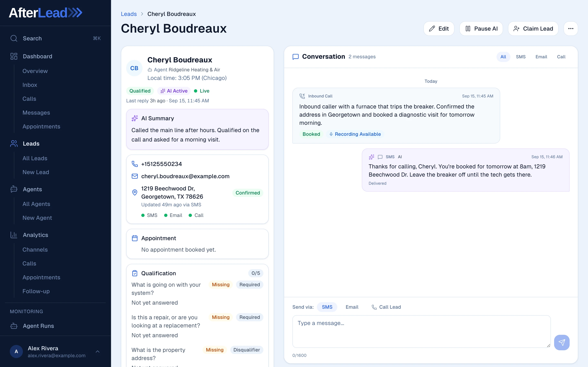Click the envelope icon next to email address
This screenshot has width=588, height=367.
click(135, 176)
